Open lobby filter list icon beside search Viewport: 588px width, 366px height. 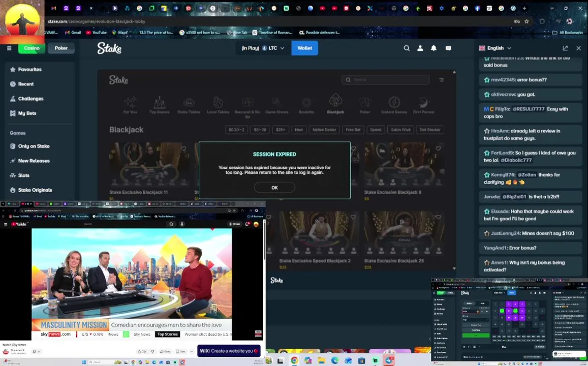pos(441,79)
